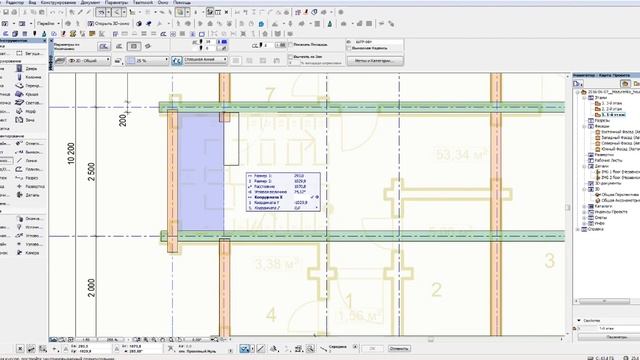This screenshot has width=640, height=360.
Task: Open default settings dialog in info box
Action: [x=104, y=47]
